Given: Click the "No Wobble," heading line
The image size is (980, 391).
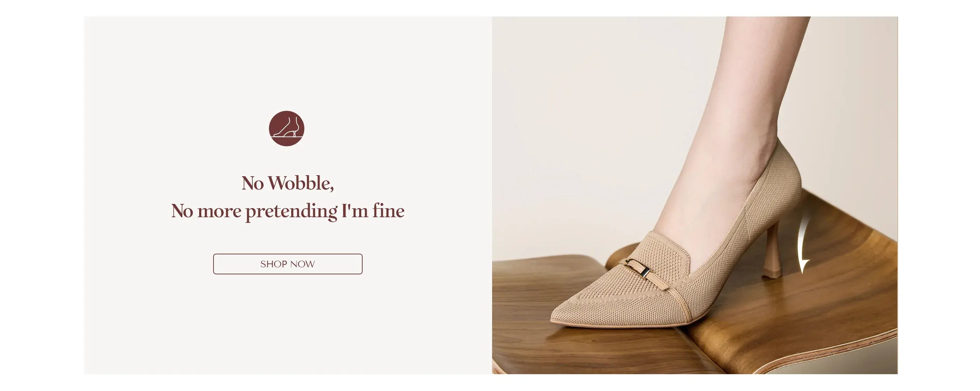Looking at the screenshot, I should pos(288,183).
